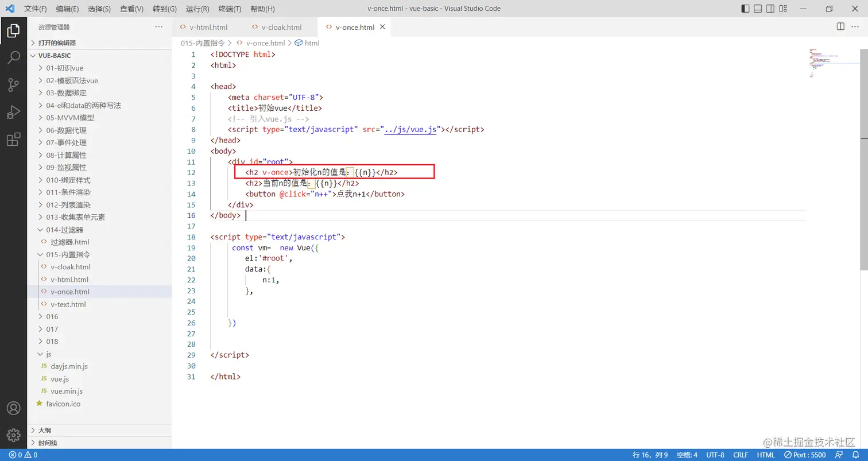
Task: Open 文件(F) menu
Action: coord(36,9)
